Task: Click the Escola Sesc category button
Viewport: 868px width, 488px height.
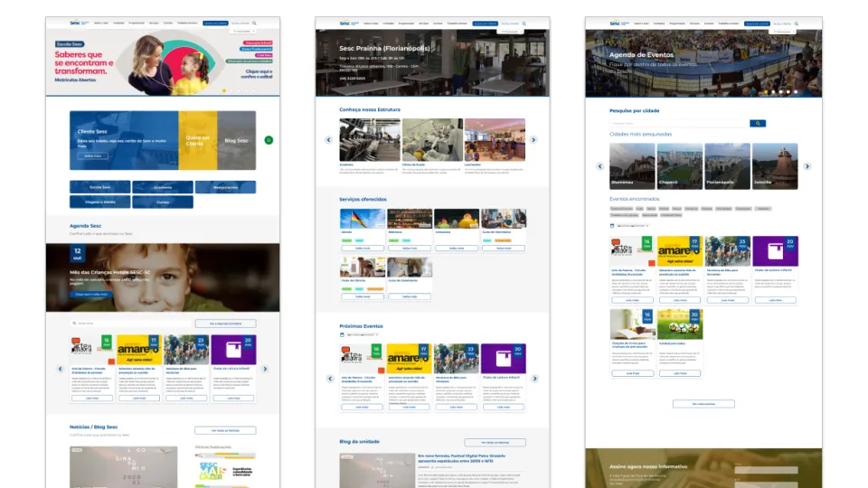Action: coord(100,187)
